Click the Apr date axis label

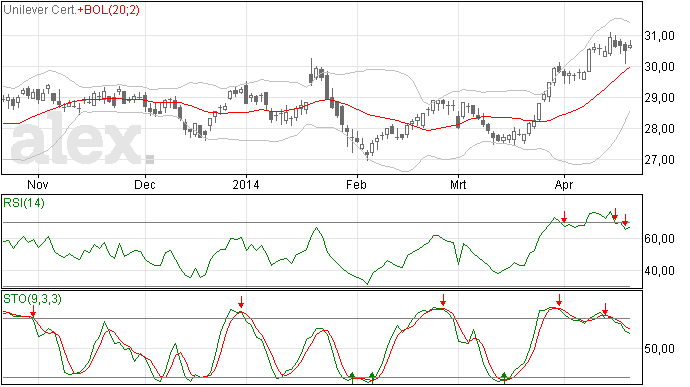[x=564, y=184]
